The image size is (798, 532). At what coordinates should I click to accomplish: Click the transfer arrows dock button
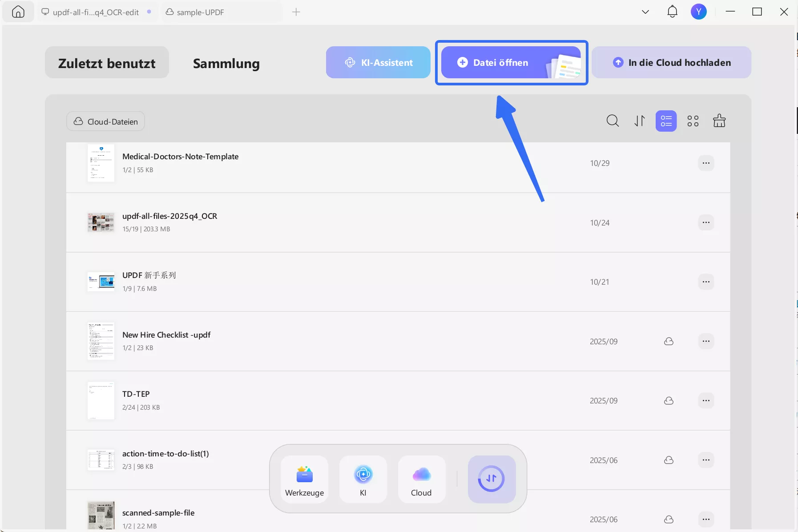[x=492, y=480]
